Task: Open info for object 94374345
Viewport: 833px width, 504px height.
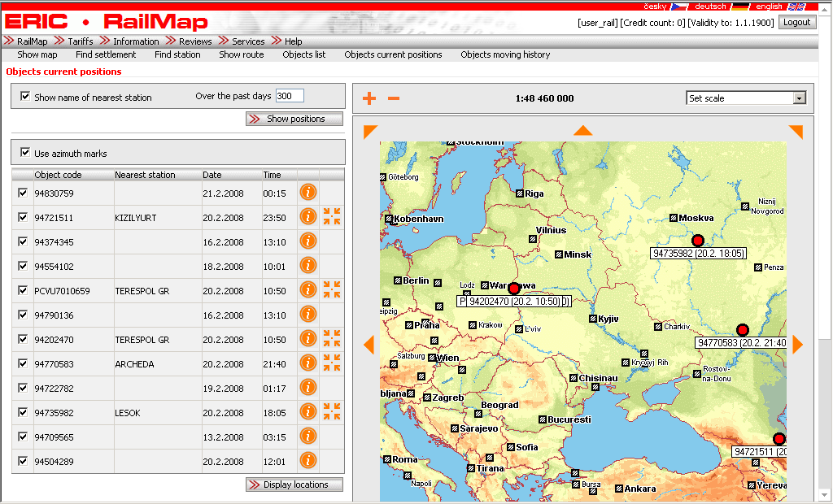Action: pos(308,241)
